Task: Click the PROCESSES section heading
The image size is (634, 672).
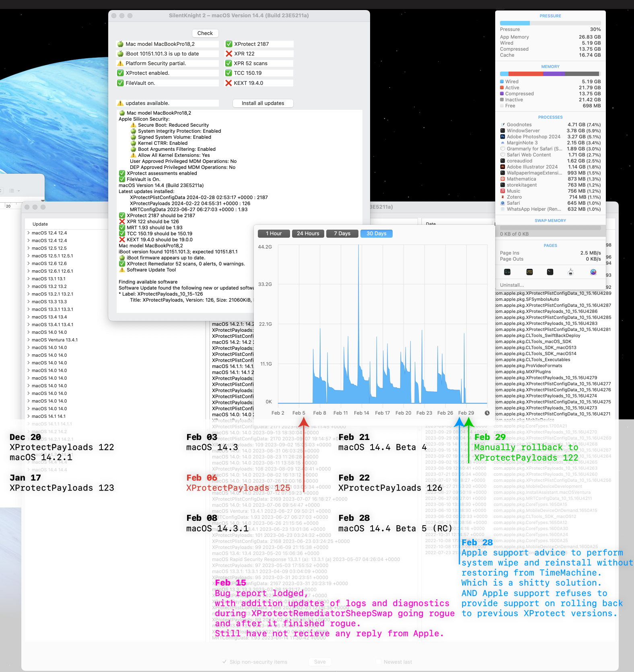Action: [550, 117]
